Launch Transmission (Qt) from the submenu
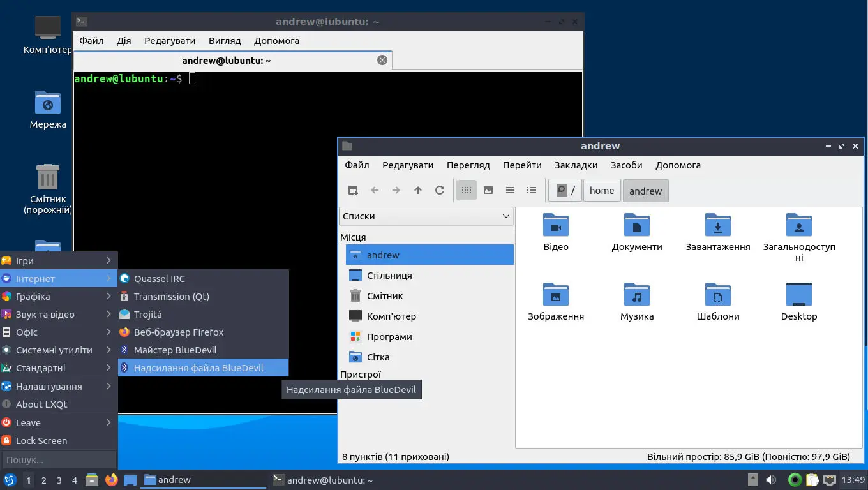Image resolution: width=868 pixels, height=490 pixels. click(204, 297)
